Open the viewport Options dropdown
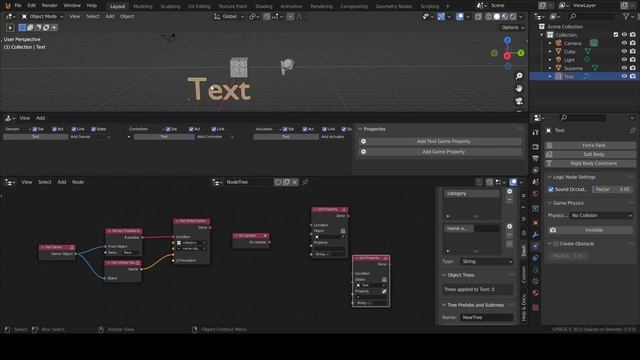This screenshot has width=640, height=360. [513, 27]
